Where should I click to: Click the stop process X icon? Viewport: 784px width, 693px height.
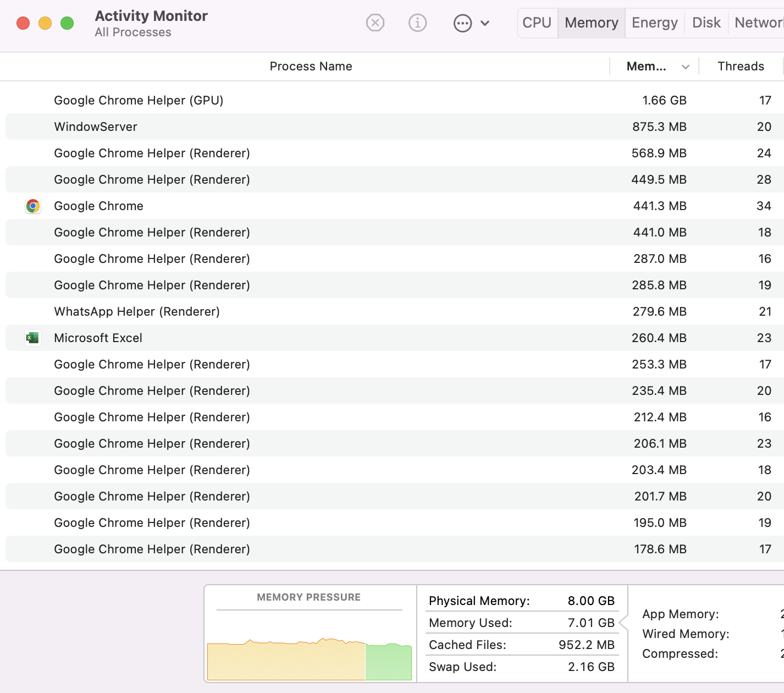[375, 23]
